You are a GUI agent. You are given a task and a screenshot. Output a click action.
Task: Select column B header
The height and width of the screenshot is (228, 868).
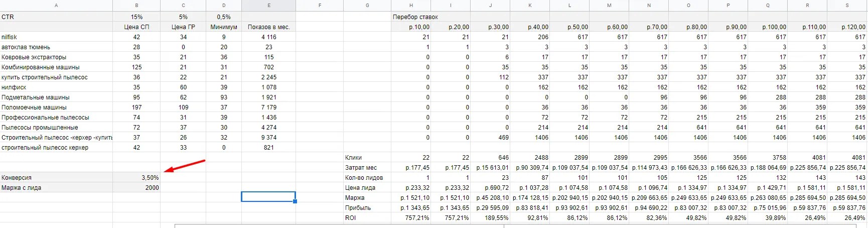(136, 6)
